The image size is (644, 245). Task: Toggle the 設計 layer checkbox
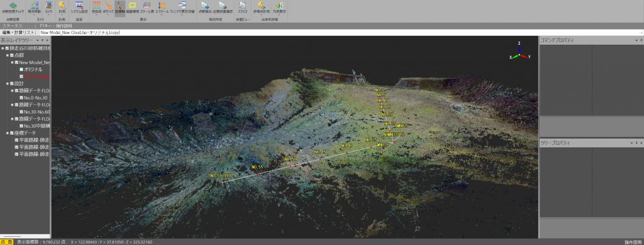(11, 83)
